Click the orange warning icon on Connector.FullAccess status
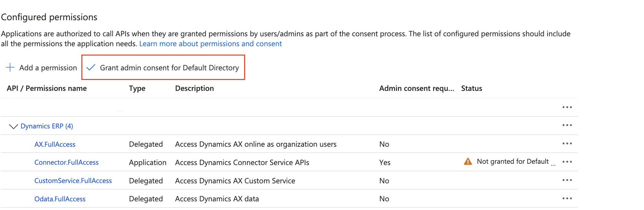Viewport: 644px width, 210px height. [468, 162]
